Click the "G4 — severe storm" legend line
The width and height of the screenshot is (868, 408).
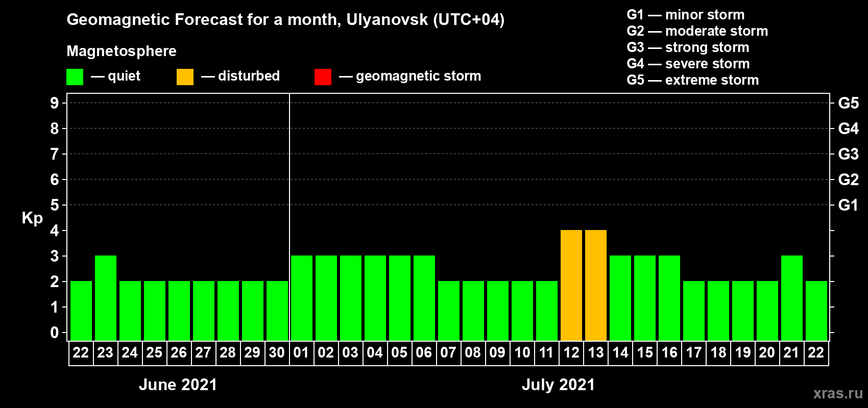tap(688, 64)
